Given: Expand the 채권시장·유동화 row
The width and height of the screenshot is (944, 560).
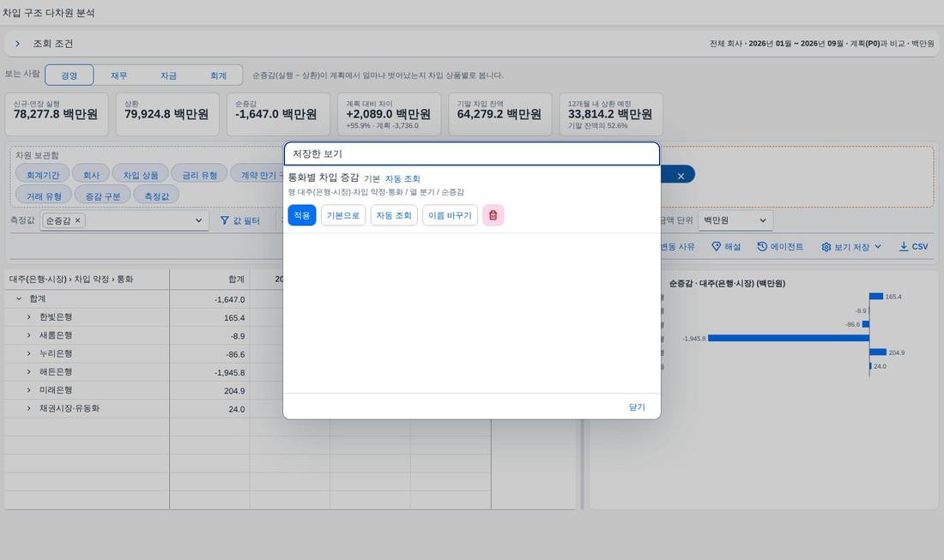Looking at the screenshot, I should (x=28, y=408).
